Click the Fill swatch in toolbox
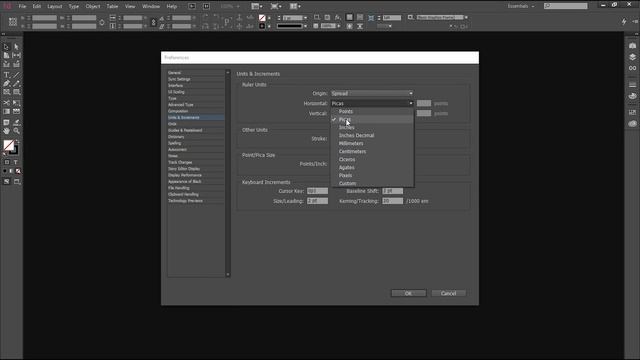640x360 pixels. (x=8, y=144)
